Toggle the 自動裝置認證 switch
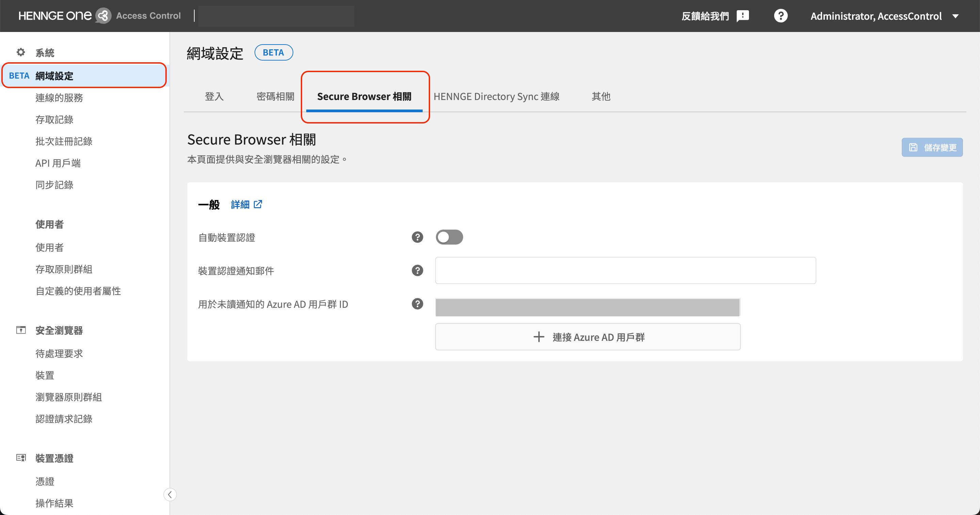Screen dimensions: 980x515 pyautogui.click(x=449, y=237)
